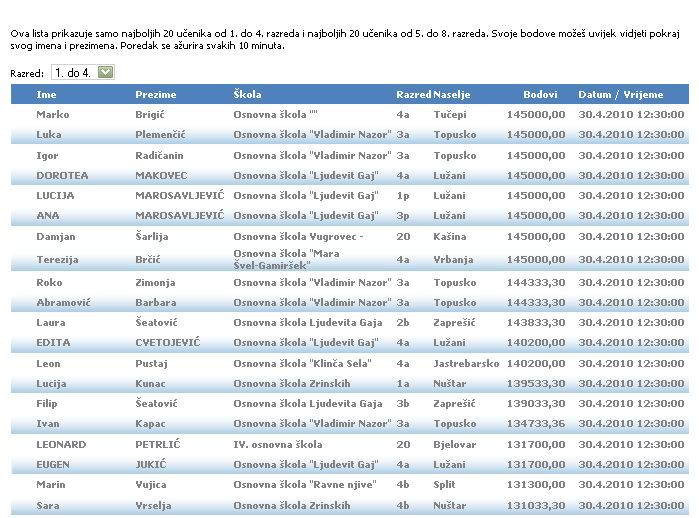The width and height of the screenshot is (699, 518).
Task: Click the surname Kunac
Action: coord(150,384)
